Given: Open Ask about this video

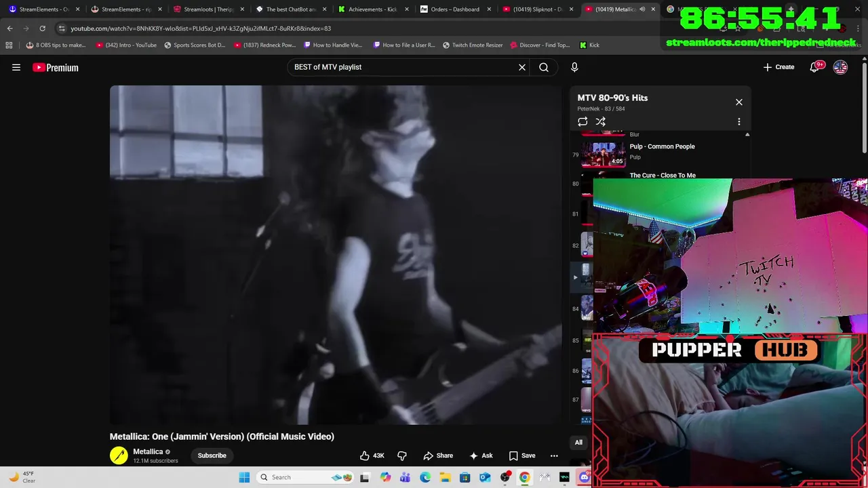Looking at the screenshot, I should [x=481, y=455].
